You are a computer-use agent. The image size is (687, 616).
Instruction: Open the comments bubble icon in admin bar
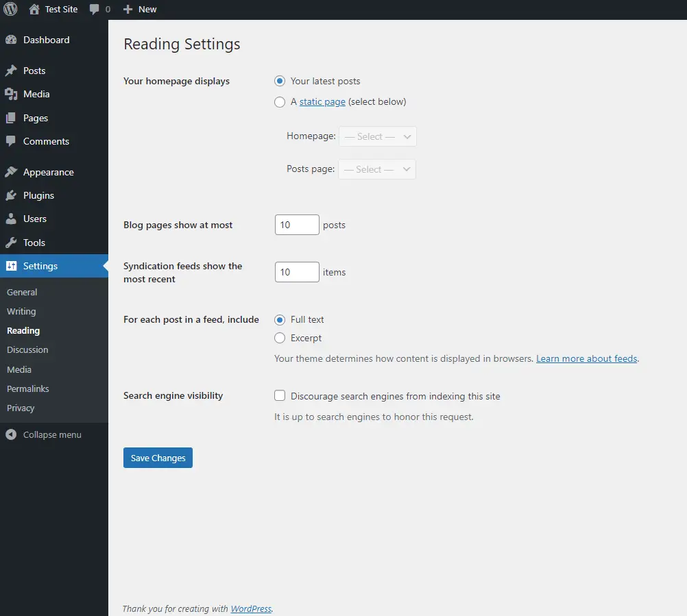click(x=94, y=9)
